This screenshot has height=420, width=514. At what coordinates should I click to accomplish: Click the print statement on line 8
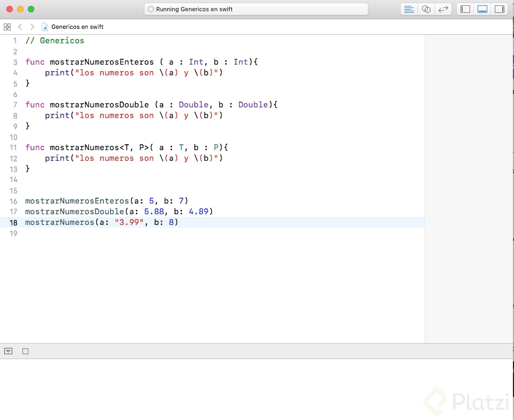pyautogui.click(x=134, y=115)
